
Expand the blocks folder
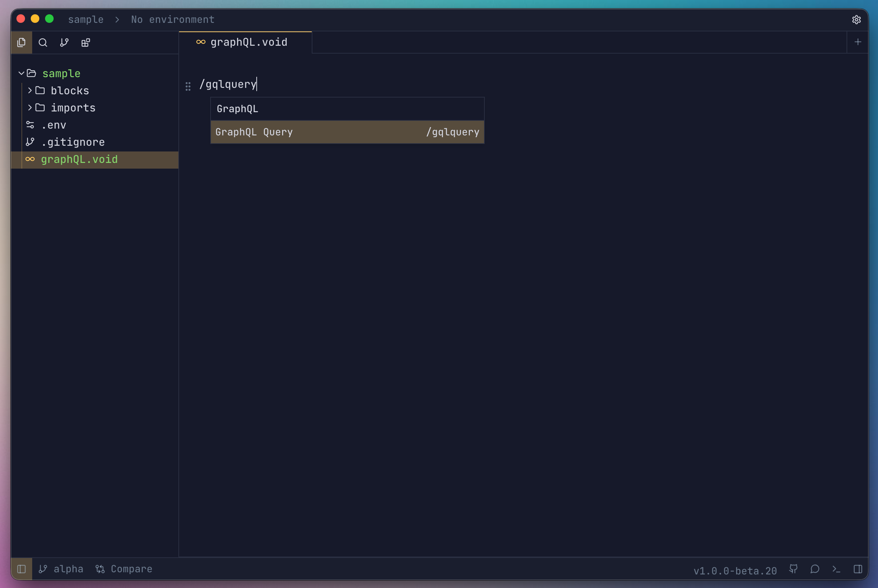point(29,90)
